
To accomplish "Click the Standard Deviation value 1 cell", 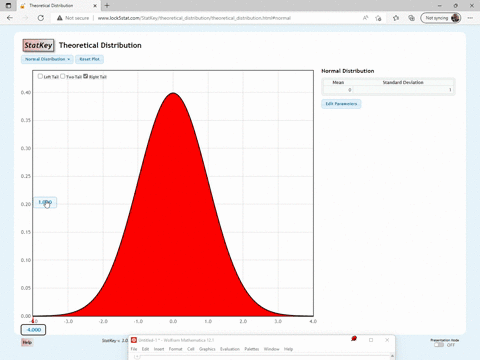I will pos(403,90).
